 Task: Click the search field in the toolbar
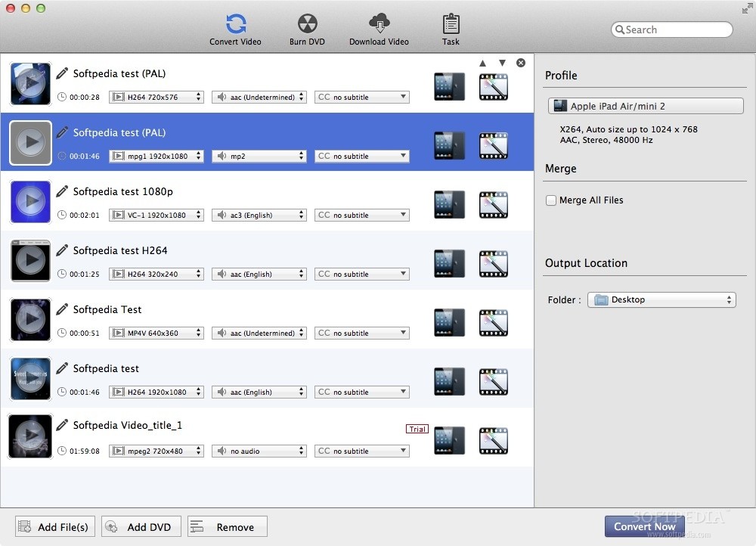tap(671, 29)
